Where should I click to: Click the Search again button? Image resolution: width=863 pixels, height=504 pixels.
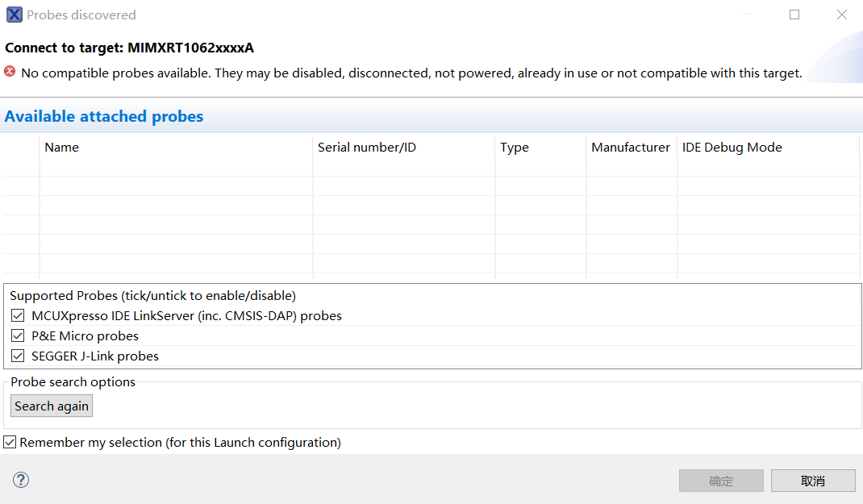point(51,406)
